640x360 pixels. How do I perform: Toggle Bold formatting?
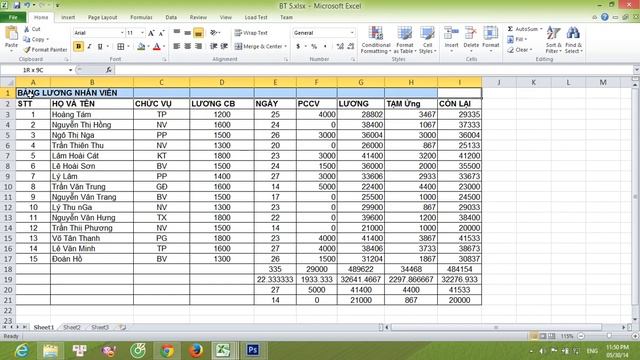78,47
